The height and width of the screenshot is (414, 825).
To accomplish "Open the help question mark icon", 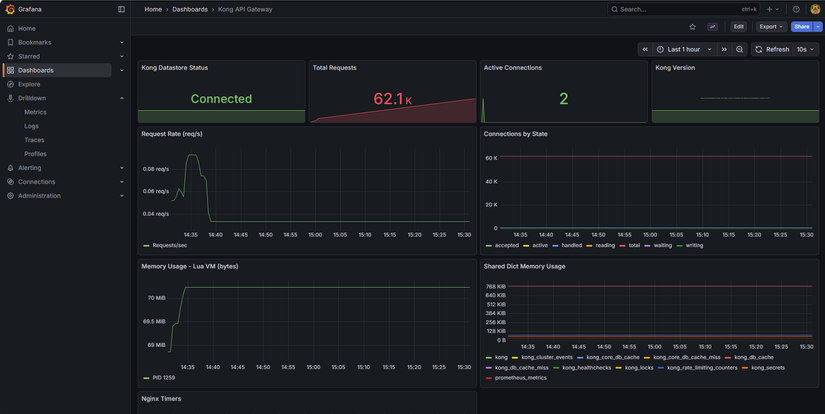I will [x=796, y=9].
